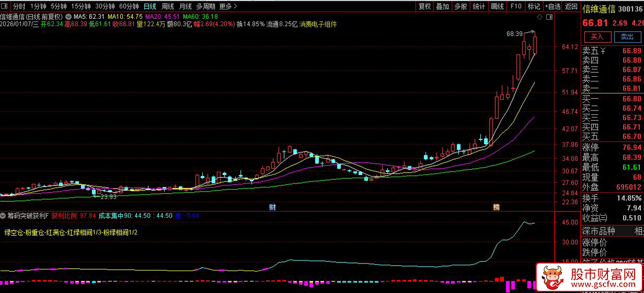Viewport: 644px width, 293px height.
Task: Open the 多周期 multi-period view
Action: pyautogui.click(x=206, y=6)
